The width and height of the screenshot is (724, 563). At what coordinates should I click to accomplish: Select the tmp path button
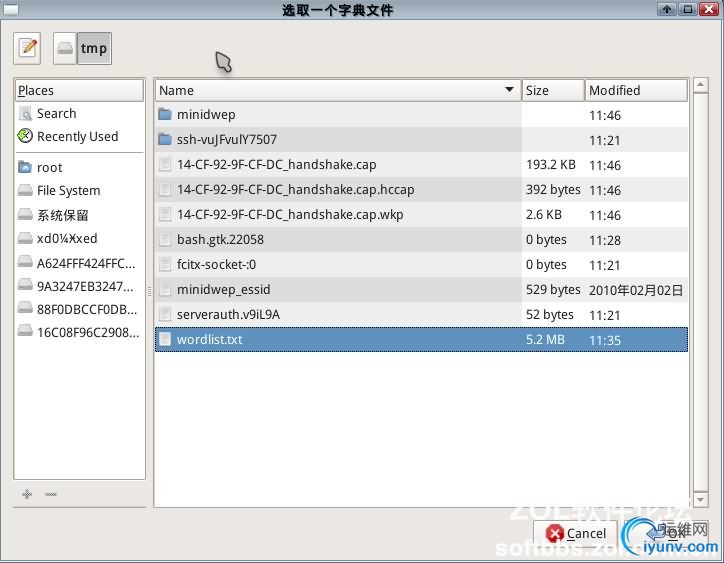[x=94, y=48]
